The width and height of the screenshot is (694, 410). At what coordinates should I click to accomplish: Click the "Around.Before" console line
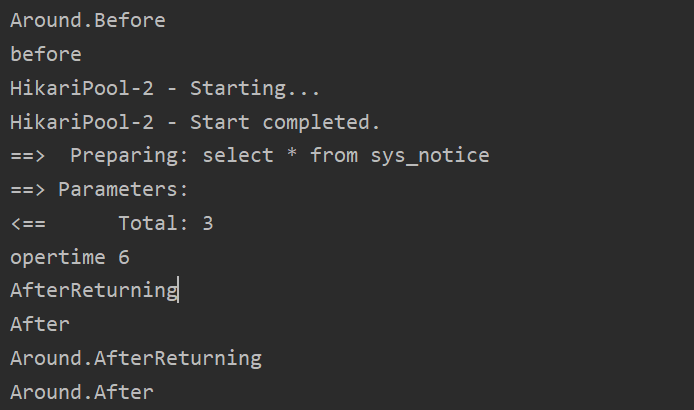tap(88, 20)
